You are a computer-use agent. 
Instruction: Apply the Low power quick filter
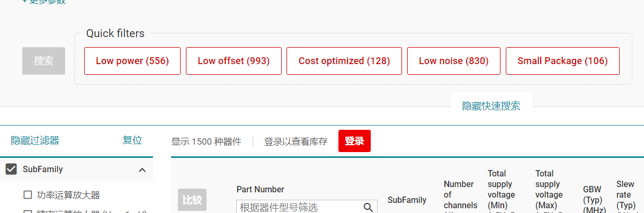(x=132, y=61)
